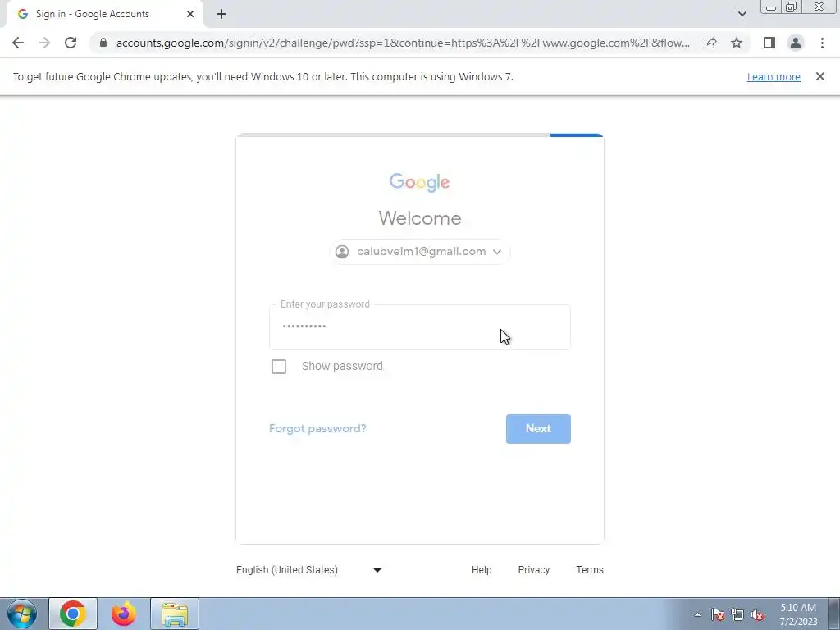Open the Action Center flag icon

point(718,614)
